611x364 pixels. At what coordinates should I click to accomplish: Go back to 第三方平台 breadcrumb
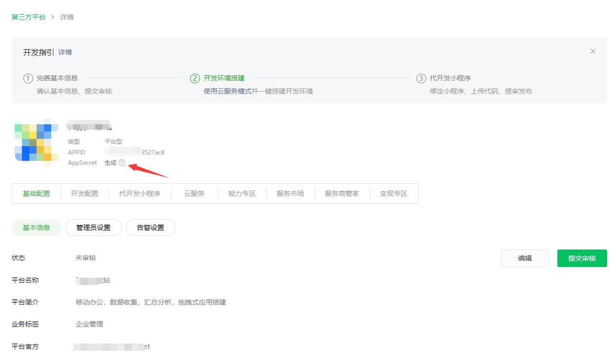coord(28,17)
